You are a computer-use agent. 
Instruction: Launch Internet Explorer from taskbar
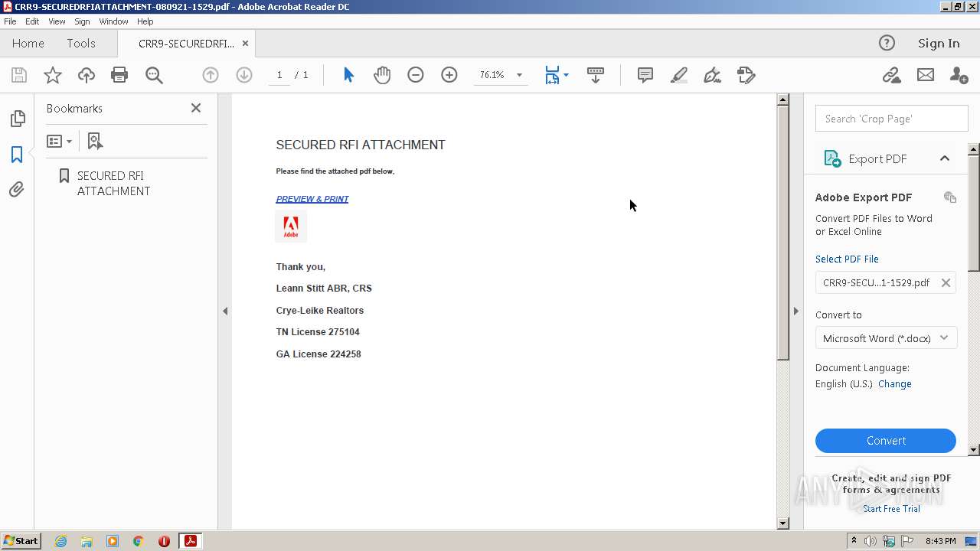pos(60,541)
